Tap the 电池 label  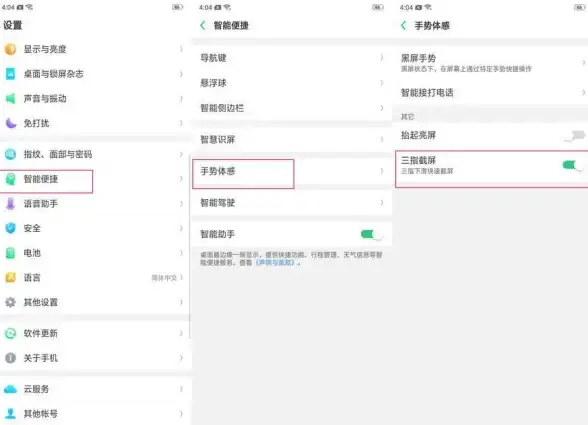(x=32, y=253)
